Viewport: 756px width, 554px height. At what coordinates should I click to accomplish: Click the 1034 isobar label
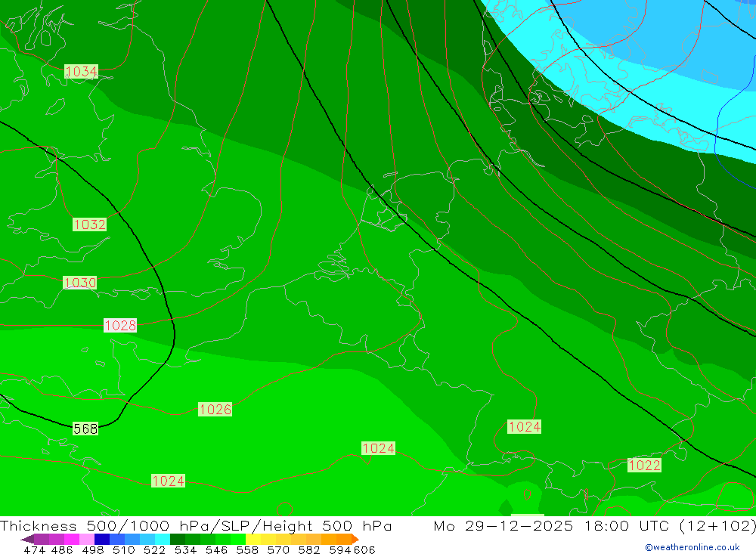tap(81, 71)
